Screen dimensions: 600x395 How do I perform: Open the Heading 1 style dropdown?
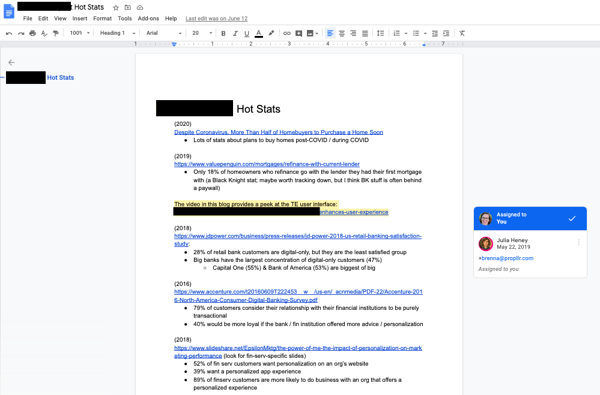(x=117, y=33)
